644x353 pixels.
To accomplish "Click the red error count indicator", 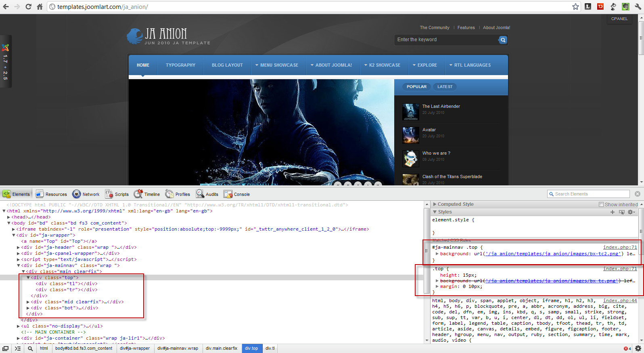I will pos(627,349).
